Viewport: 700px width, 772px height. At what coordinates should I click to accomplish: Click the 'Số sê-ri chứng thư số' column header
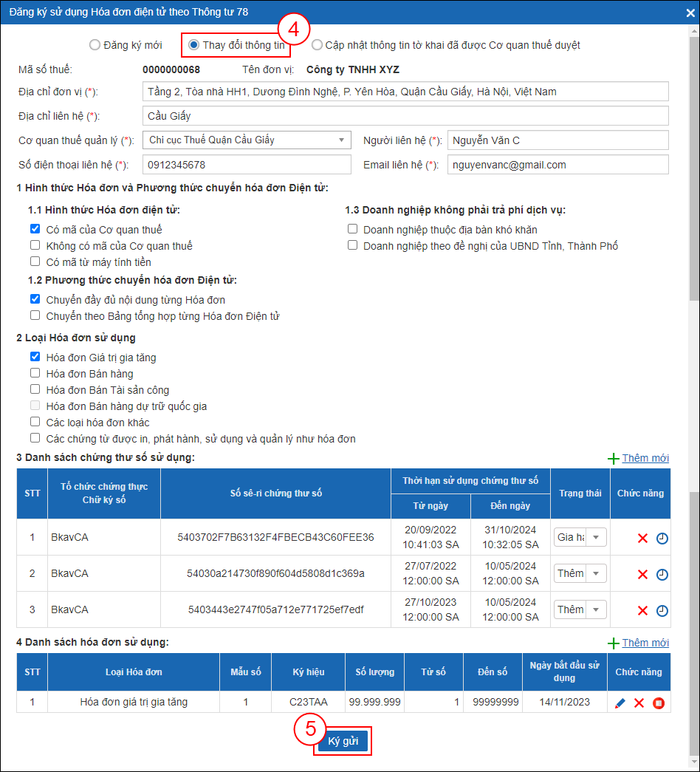tap(275, 493)
